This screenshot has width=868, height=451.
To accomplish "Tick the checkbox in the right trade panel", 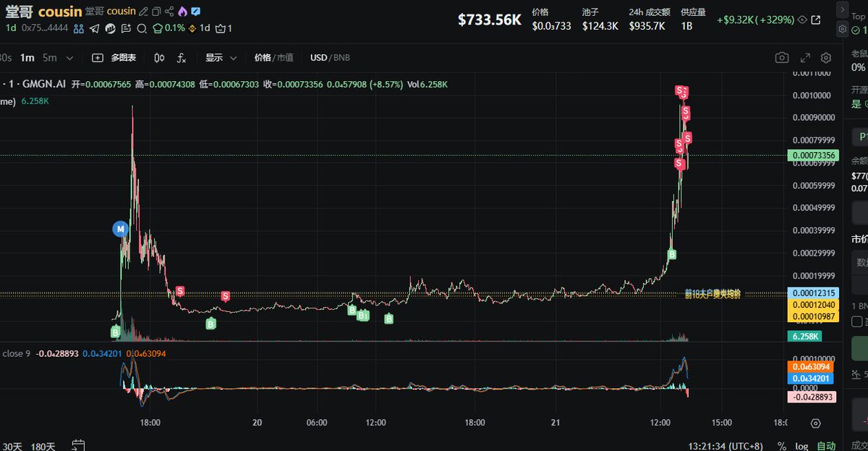I will point(857,321).
